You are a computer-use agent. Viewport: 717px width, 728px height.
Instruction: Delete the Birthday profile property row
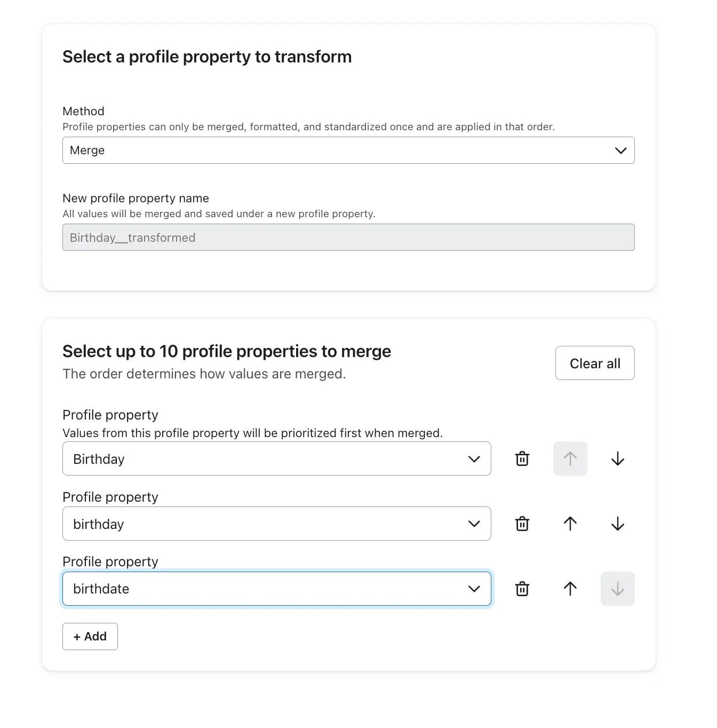(x=522, y=458)
